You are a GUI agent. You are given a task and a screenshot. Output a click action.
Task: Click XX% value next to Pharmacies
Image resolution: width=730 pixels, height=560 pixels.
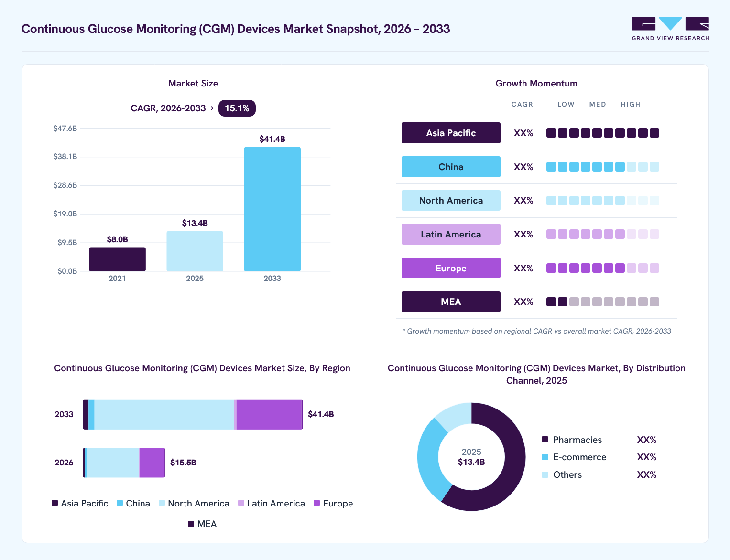(x=647, y=440)
